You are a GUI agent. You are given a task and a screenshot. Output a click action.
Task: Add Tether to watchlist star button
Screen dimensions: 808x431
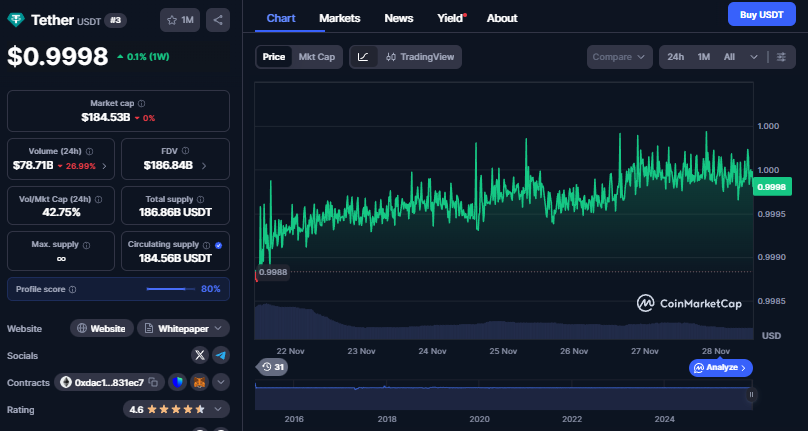180,20
